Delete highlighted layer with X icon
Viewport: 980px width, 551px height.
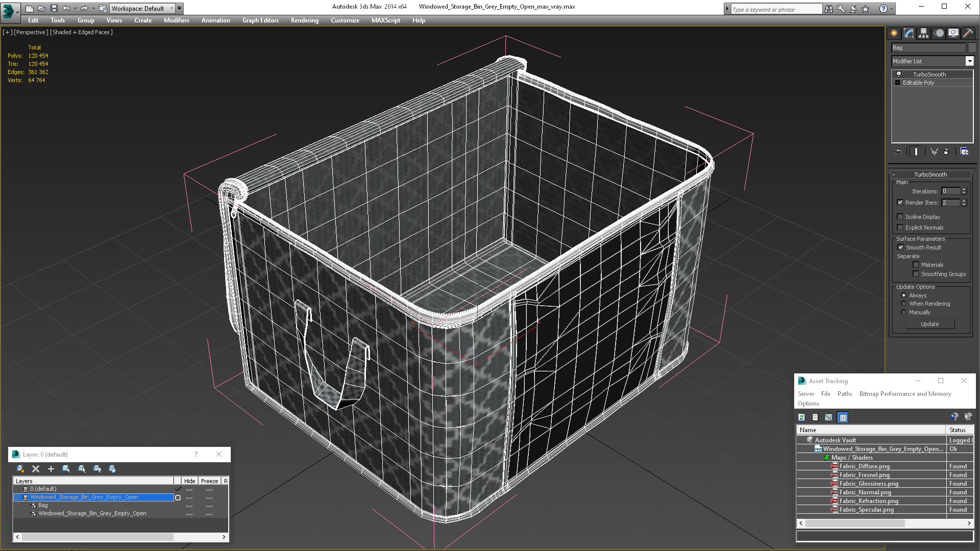[x=36, y=469]
